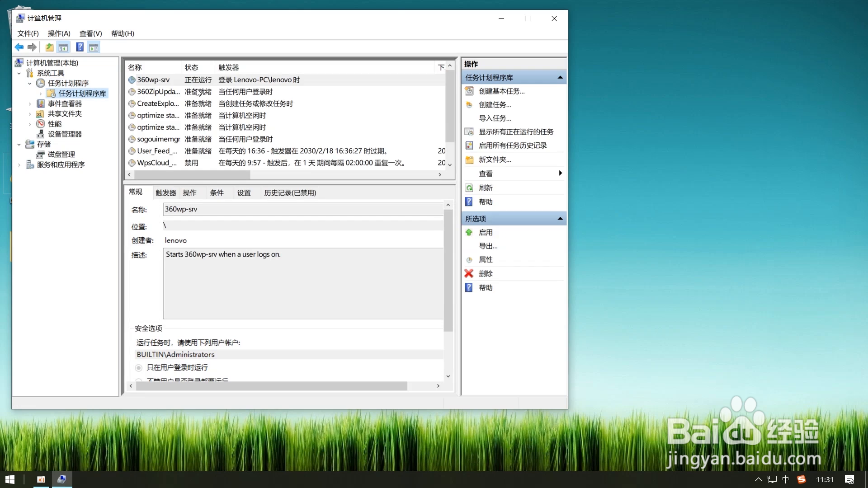The image size is (868, 488).
Task: Click 导入任务... in the action pane
Action: coord(495,118)
